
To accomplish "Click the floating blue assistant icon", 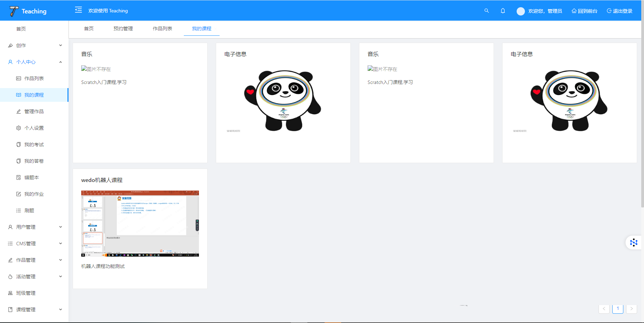I will [x=633, y=243].
